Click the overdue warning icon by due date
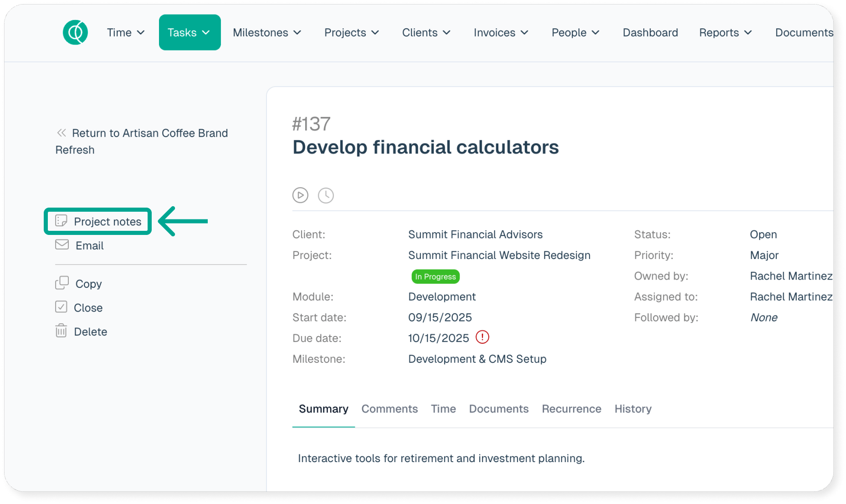 point(482,337)
